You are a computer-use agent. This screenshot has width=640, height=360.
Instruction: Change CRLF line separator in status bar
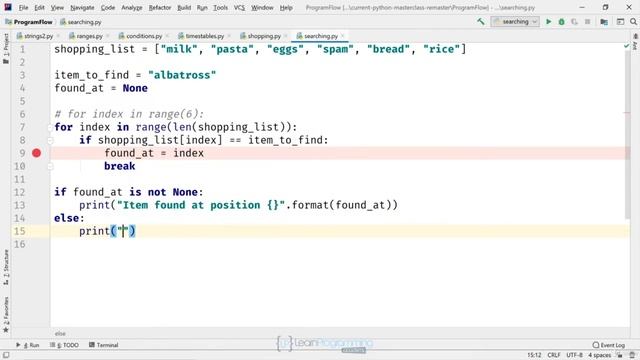(x=553, y=355)
